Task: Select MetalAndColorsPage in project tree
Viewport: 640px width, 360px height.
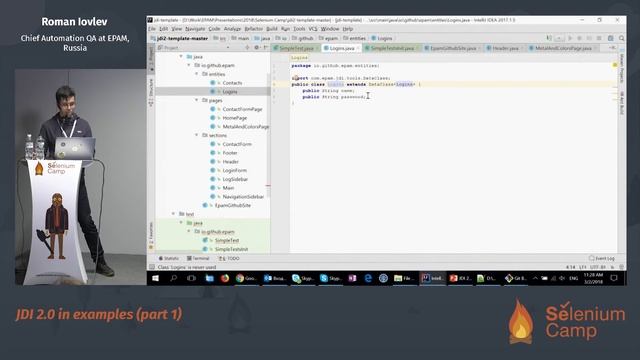Action: point(245,127)
